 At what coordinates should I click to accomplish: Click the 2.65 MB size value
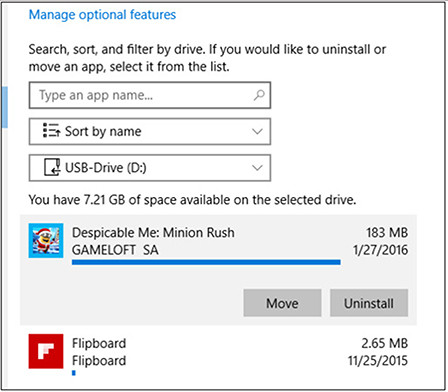pyautogui.click(x=384, y=343)
